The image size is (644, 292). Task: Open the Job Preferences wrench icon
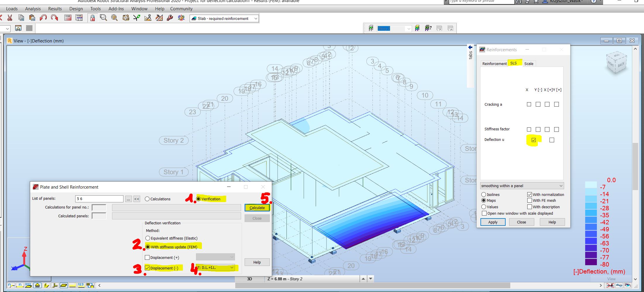tap(169, 18)
